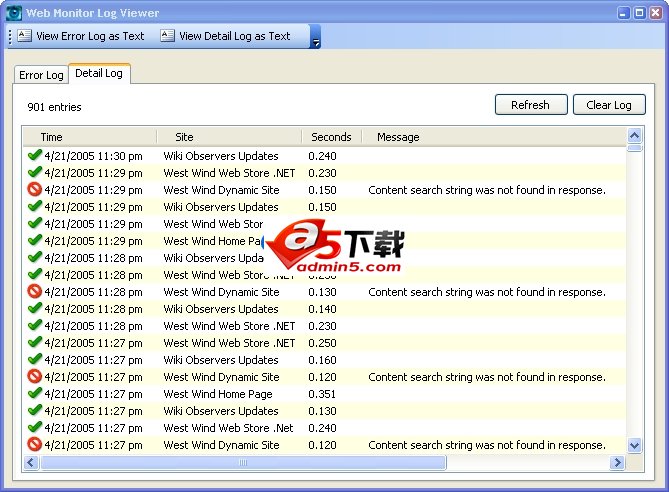Click success checkmark of 11:30 pm Wiki Observers row

(x=35, y=155)
